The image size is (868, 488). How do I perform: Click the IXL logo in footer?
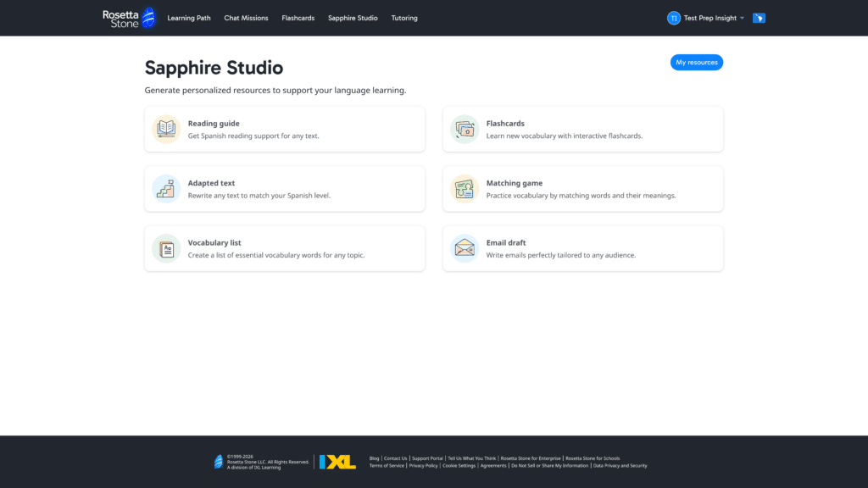point(337,462)
